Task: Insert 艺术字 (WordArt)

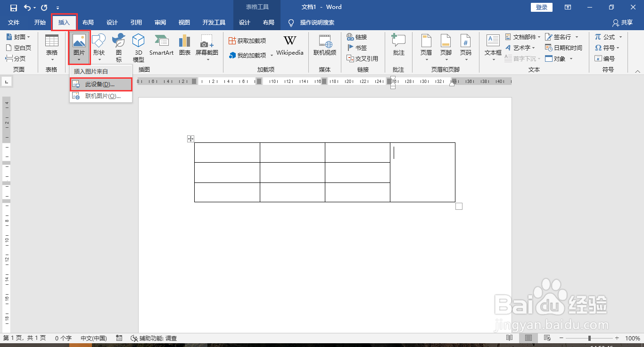Action: pos(522,47)
